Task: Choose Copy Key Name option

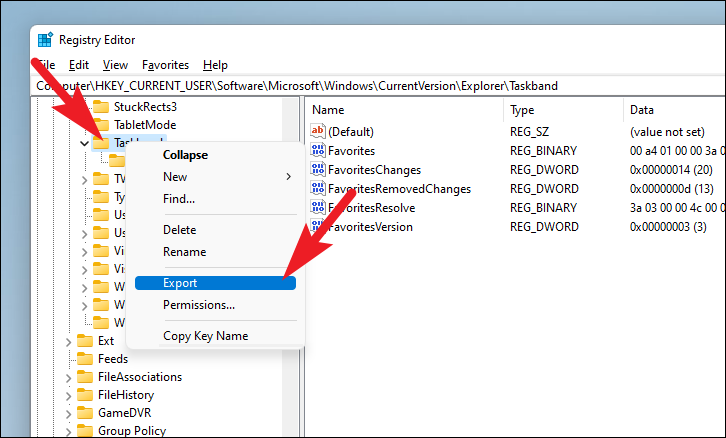Action: coord(215,336)
